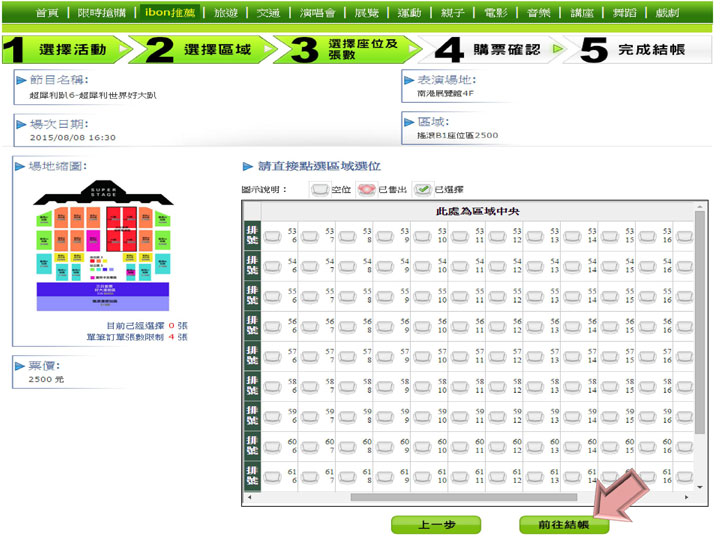Image resolution: width=720 pixels, height=540 pixels.
Task: Pick seat 10 in row 55
Action: 422,296
